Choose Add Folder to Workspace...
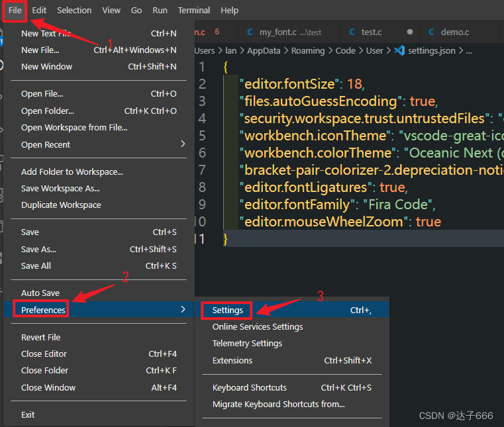 click(99, 172)
